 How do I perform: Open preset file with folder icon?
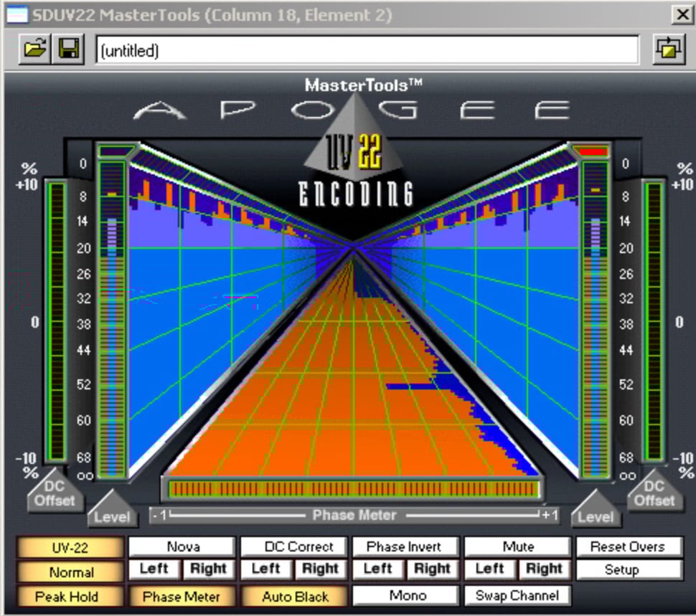tap(34, 49)
